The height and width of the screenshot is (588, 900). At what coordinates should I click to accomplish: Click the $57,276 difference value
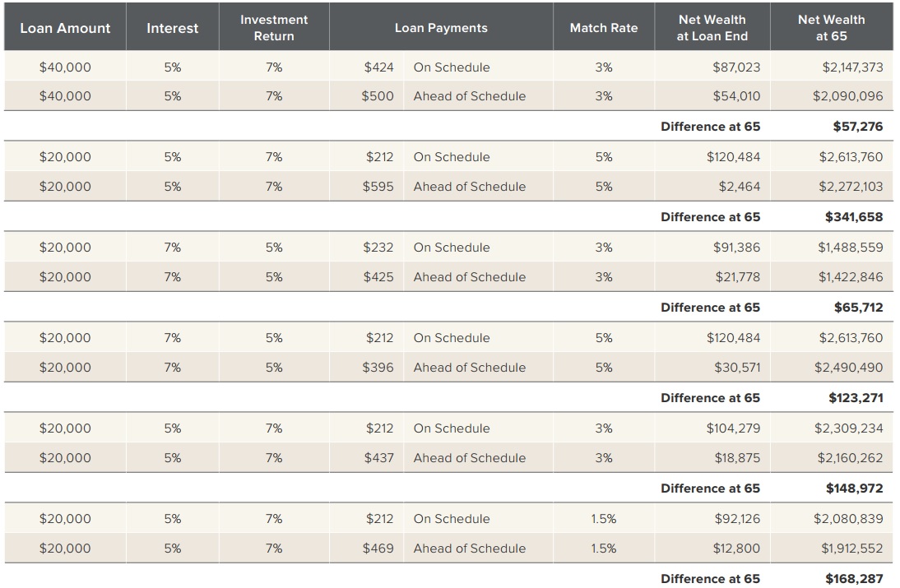pyautogui.click(x=857, y=126)
